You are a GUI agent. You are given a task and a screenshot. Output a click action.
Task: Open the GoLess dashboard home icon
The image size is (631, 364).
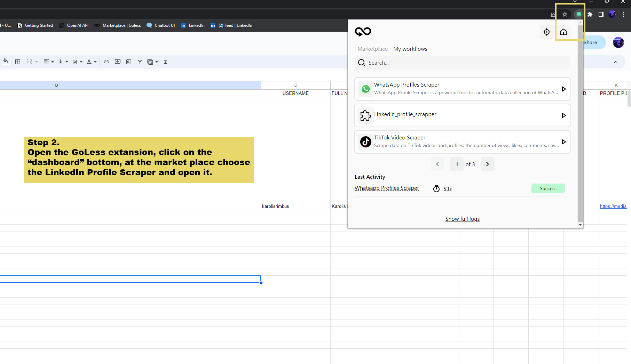point(563,32)
